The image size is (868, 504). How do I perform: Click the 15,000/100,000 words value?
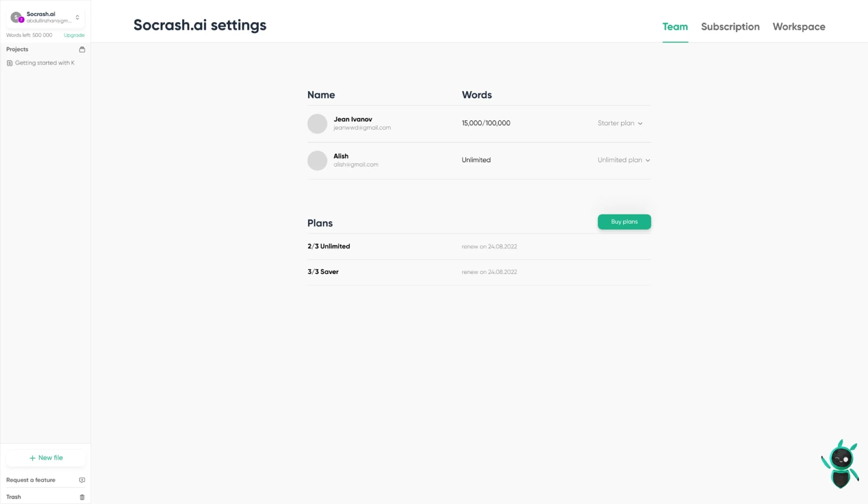(x=486, y=123)
